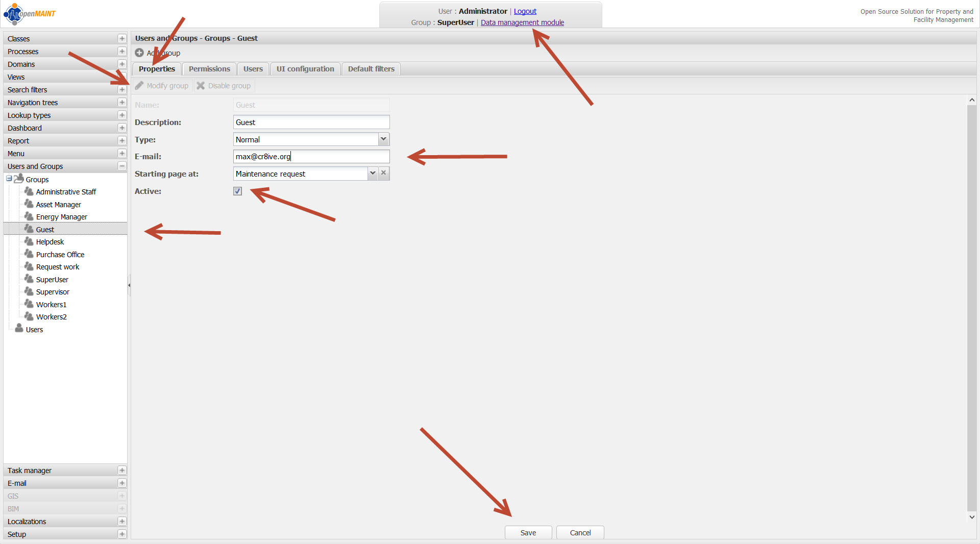Click the SuperUser group icon in tree
980x544 pixels.
[29, 279]
